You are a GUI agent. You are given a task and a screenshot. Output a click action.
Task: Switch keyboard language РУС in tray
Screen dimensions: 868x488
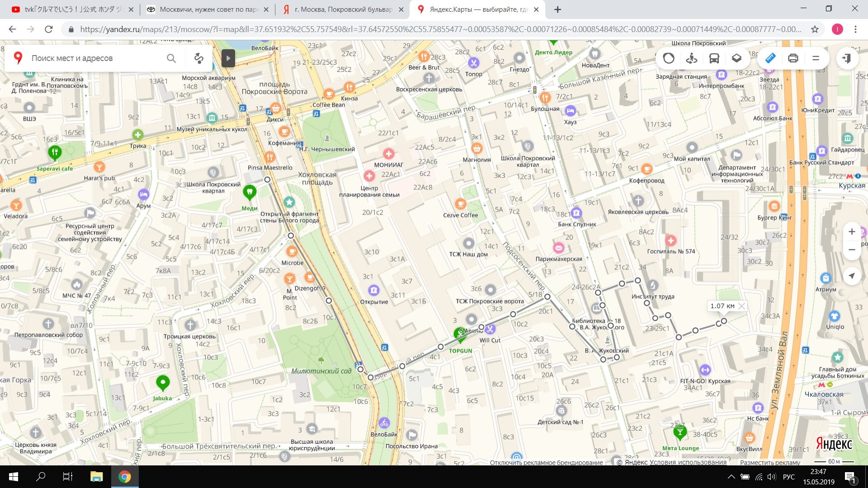788,477
